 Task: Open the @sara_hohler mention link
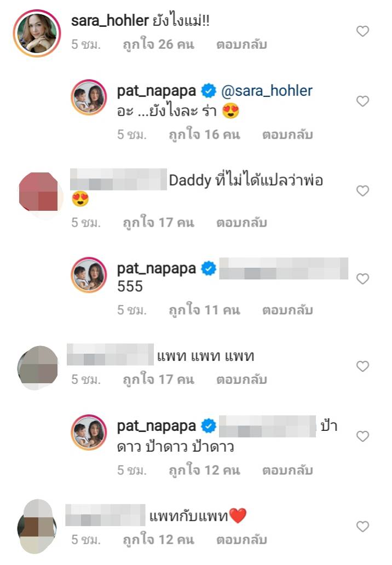coord(267,91)
